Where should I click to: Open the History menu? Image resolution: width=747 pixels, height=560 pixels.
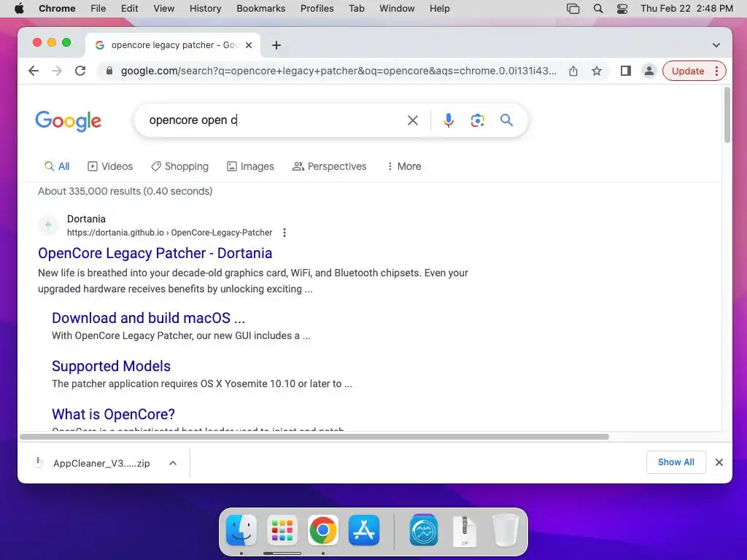[x=205, y=9]
